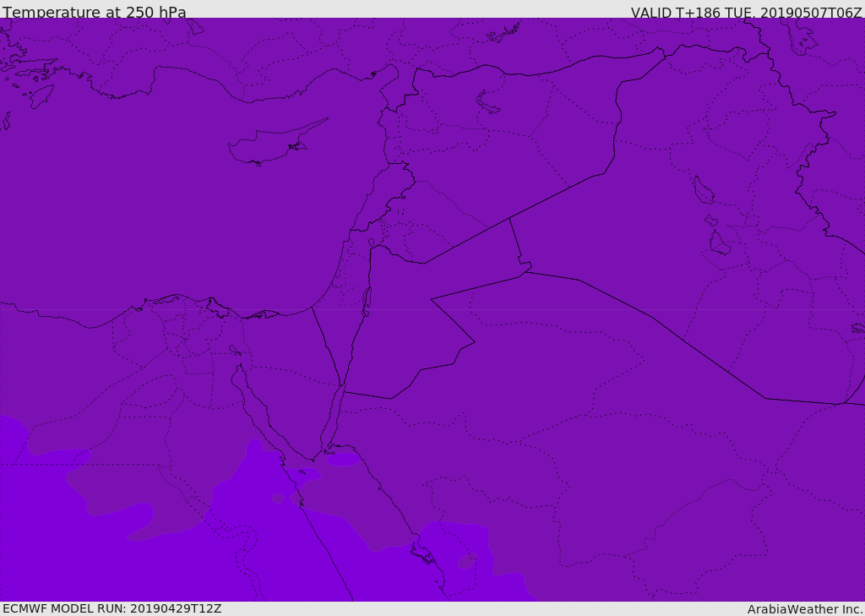Click the 'Temperature at 250 hPa' title text
This screenshot has width=865, height=616.
click(x=95, y=12)
